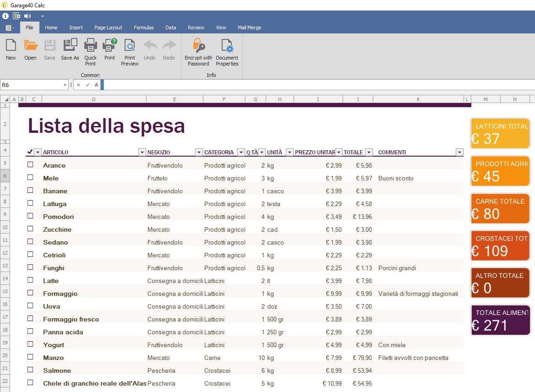Open the Q.TÀ filter dropdown

(262, 152)
